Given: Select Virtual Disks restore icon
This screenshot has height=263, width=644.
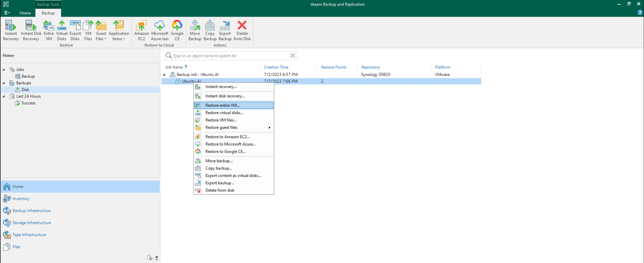Looking at the screenshot, I should tap(62, 30).
